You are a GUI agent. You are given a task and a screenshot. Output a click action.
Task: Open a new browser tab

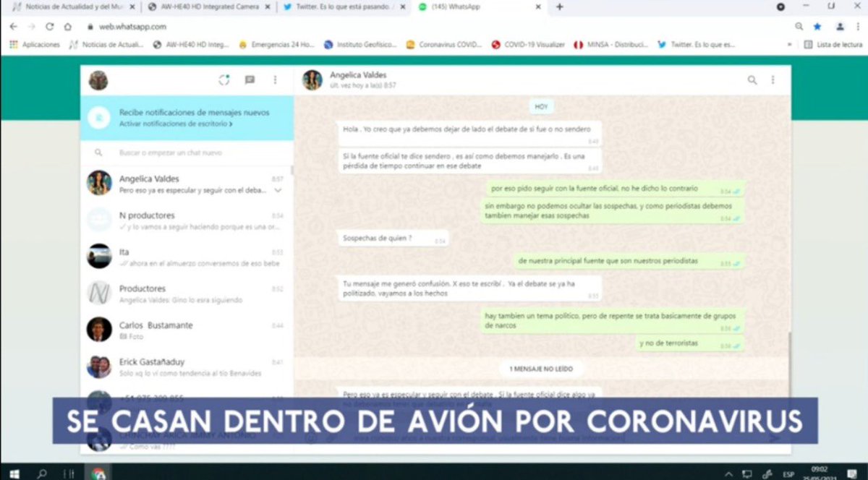tap(560, 7)
